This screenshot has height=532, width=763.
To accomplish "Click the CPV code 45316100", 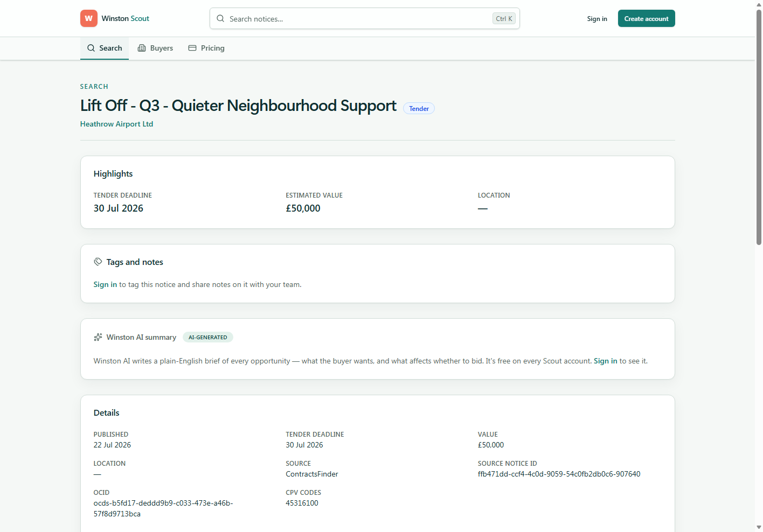I will [x=302, y=503].
